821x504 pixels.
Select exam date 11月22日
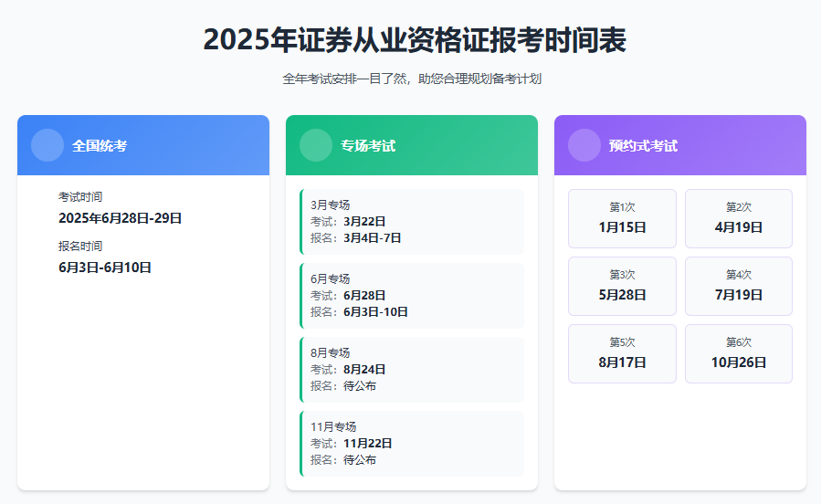[367, 444]
